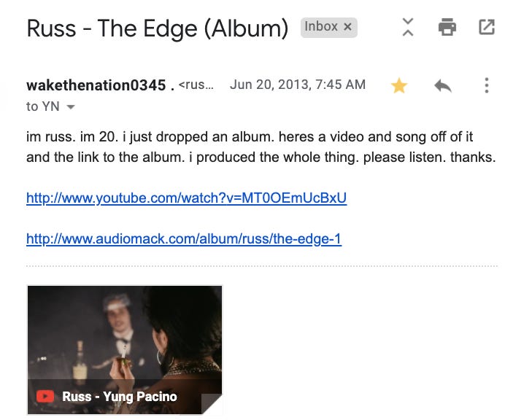Click the Jun 20, 2013 timestamp

[x=298, y=85]
